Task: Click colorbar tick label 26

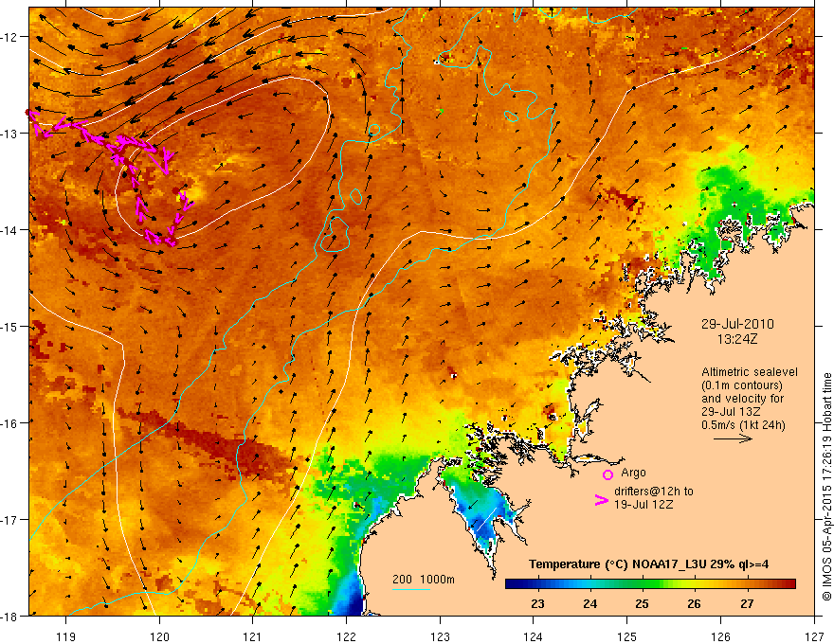Action: pos(694,604)
